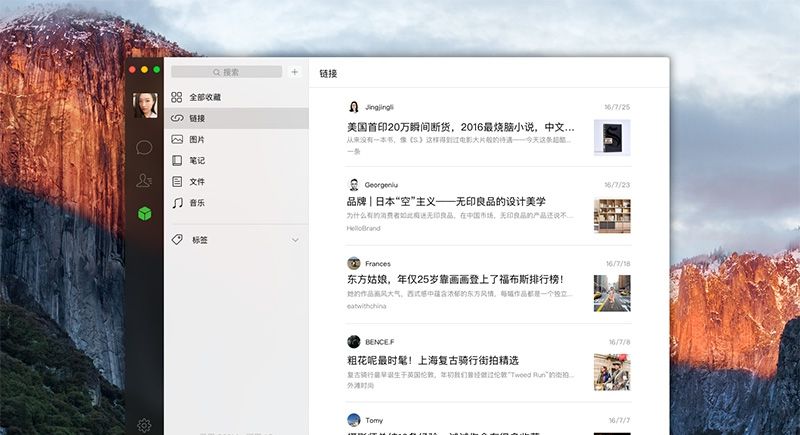Click the street painting thumbnail of Frances's link
Screen dimensions: 800x435
[x=612, y=293]
